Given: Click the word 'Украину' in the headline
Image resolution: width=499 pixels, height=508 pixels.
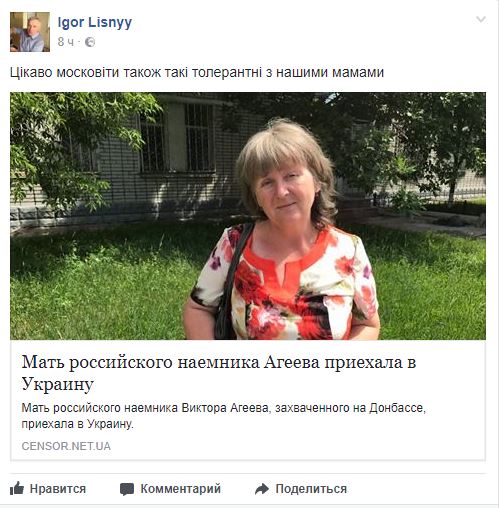Looking at the screenshot, I should point(58,384).
